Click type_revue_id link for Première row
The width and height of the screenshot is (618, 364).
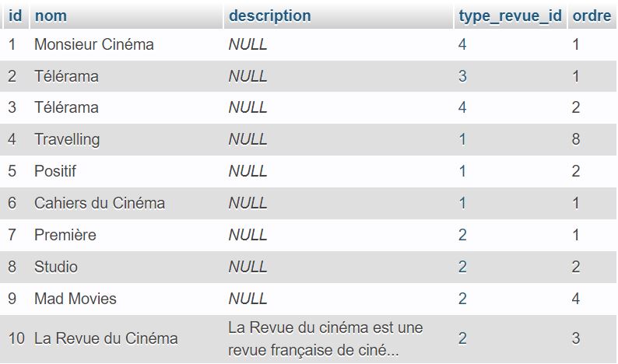tap(462, 235)
